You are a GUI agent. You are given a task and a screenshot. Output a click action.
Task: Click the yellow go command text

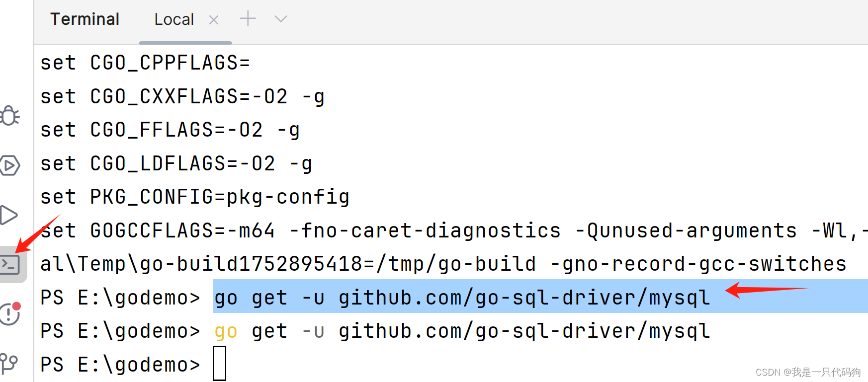pyautogui.click(x=226, y=331)
